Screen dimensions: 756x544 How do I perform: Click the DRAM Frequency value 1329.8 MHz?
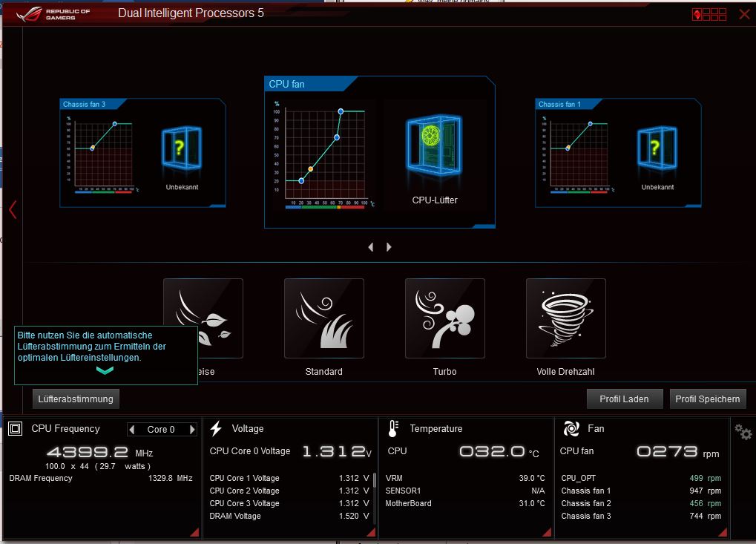tap(170, 478)
